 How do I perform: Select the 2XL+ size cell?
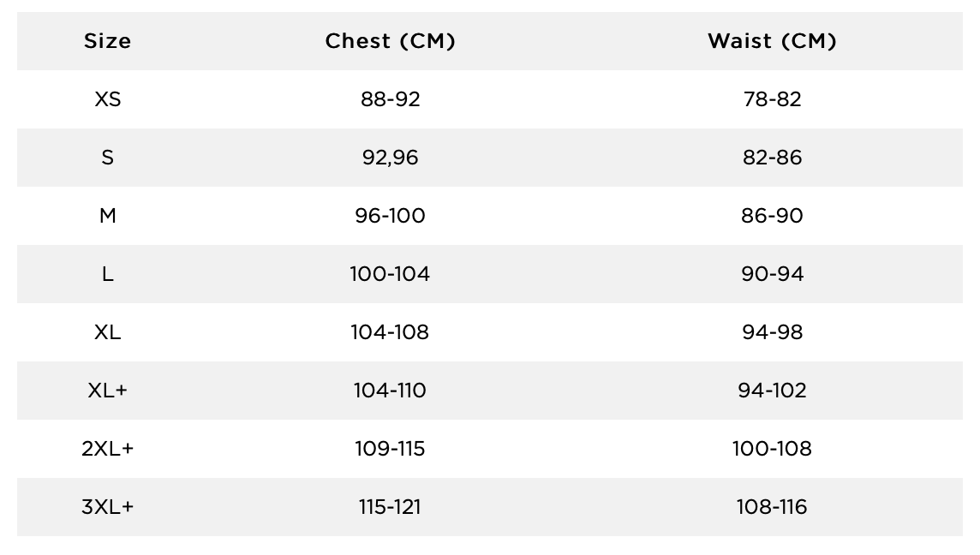(x=107, y=448)
